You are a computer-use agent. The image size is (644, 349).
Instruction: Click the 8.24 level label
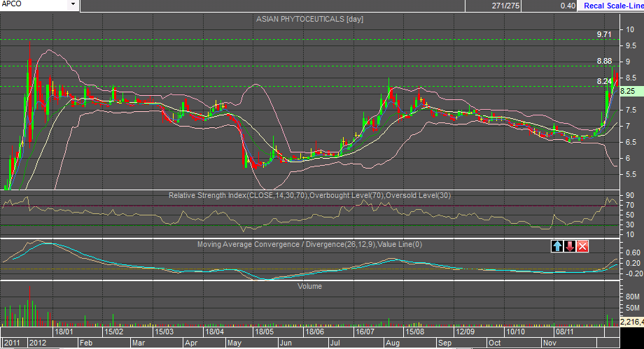coord(604,81)
